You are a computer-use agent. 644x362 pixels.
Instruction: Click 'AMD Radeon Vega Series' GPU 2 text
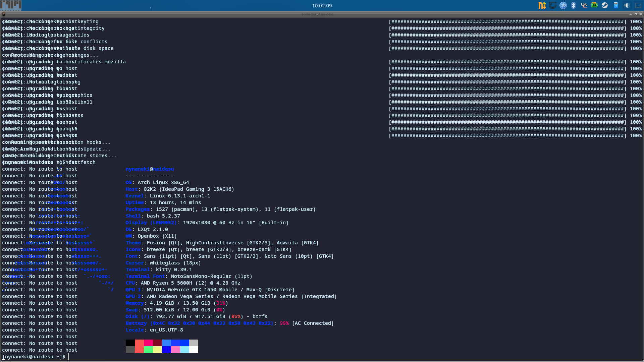(x=180, y=296)
